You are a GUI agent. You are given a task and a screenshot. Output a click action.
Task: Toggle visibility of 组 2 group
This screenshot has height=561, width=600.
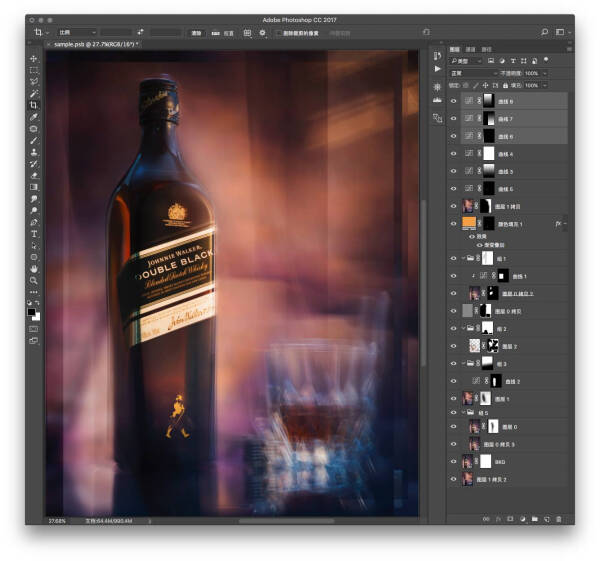453,328
